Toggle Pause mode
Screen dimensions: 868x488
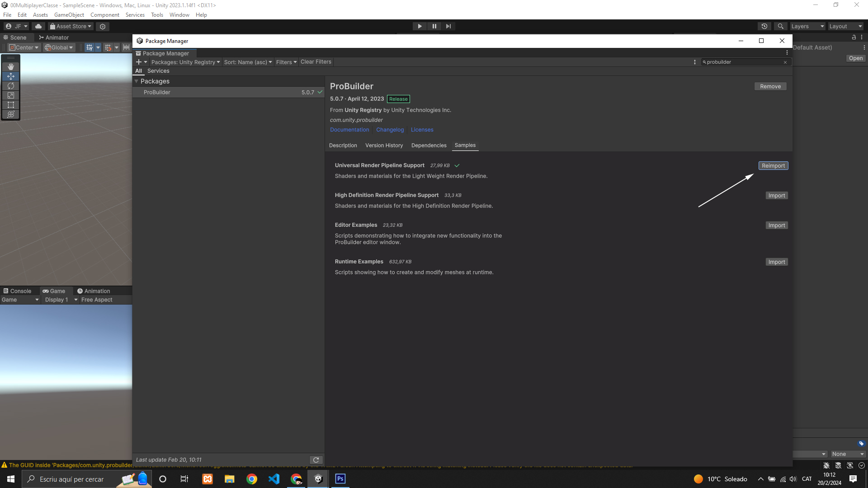coord(434,26)
